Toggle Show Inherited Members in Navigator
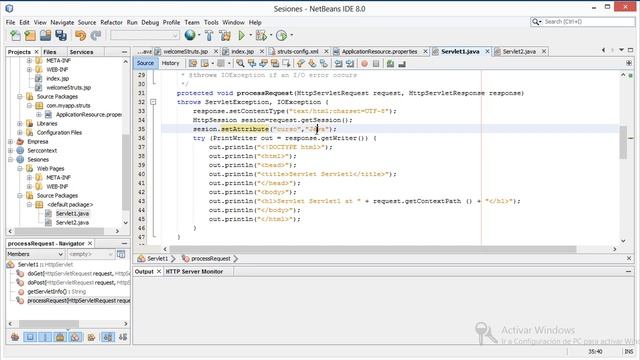Image resolution: width=640 pixels, height=360 pixels. pos(15,337)
